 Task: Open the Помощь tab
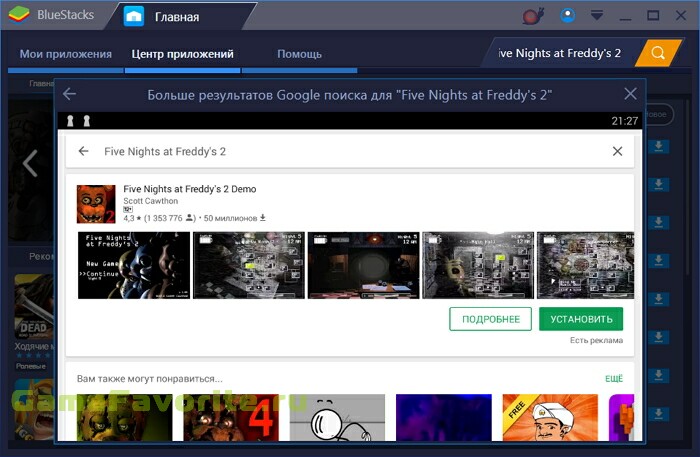click(299, 54)
